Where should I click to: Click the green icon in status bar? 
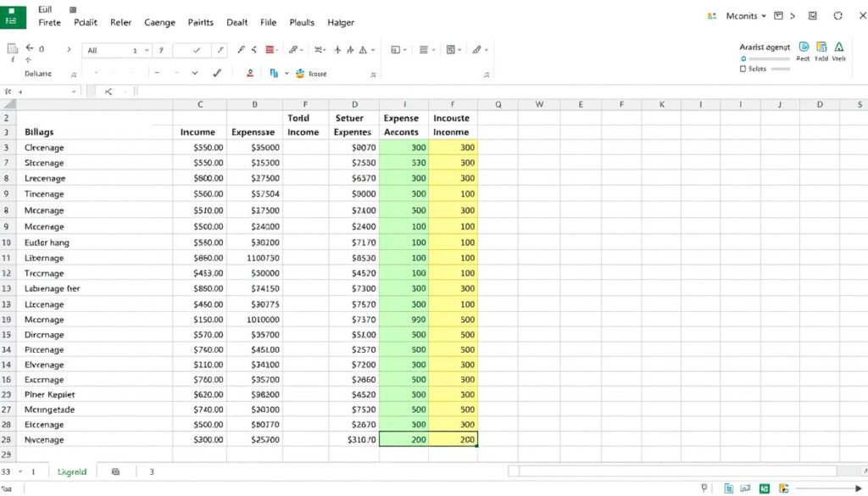pos(765,488)
